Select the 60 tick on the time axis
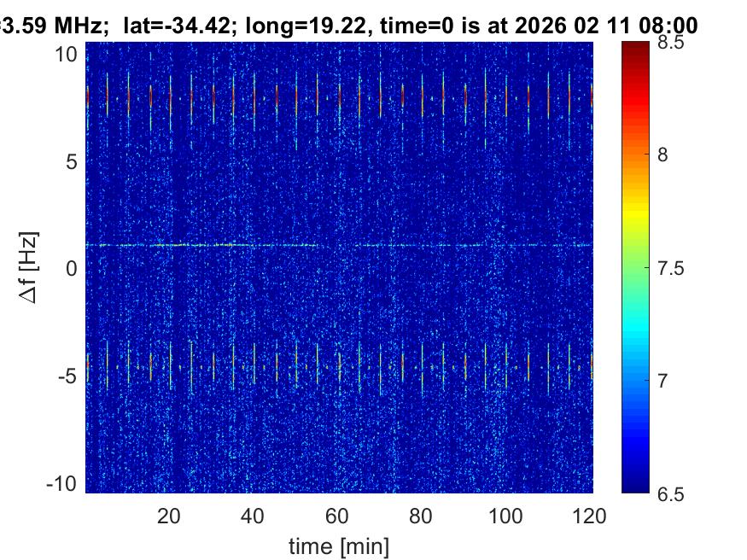 (337, 515)
